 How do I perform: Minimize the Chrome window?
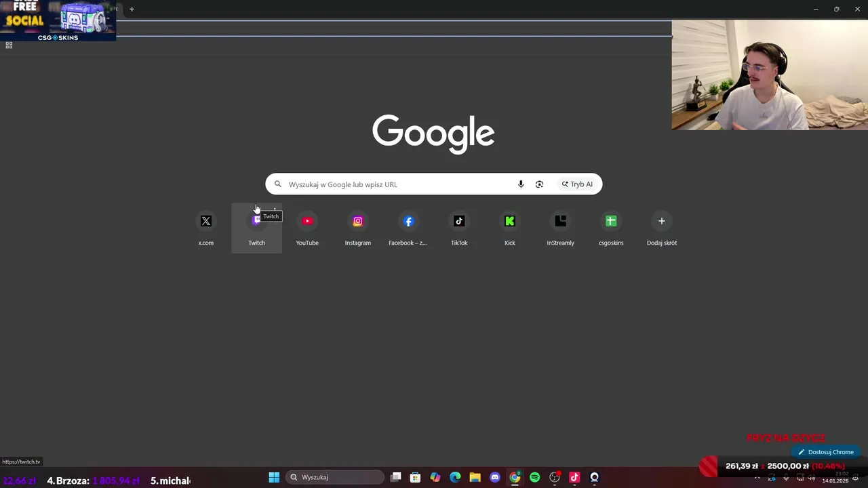pyautogui.click(x=816, y=9)
